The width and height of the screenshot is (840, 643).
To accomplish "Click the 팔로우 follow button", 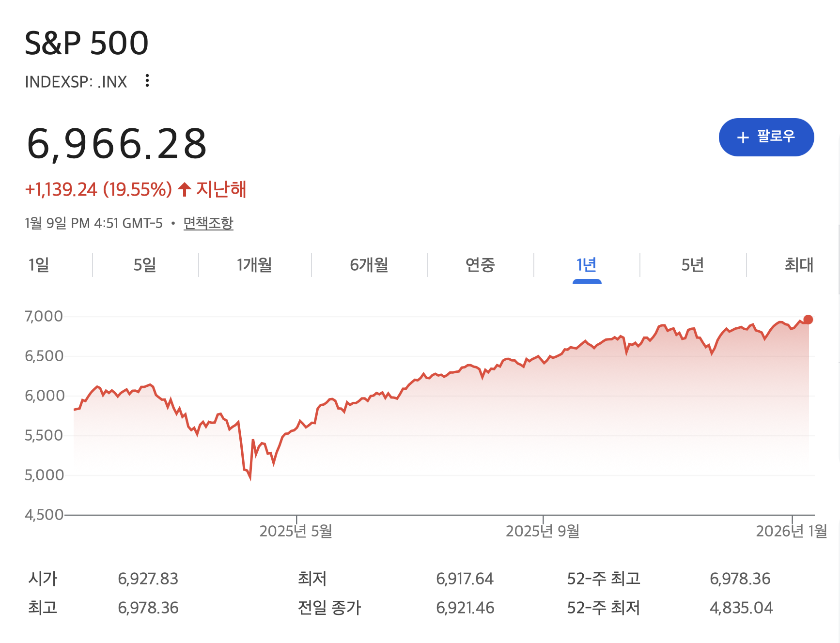I will pyautogui.click(x=766, y=137).
